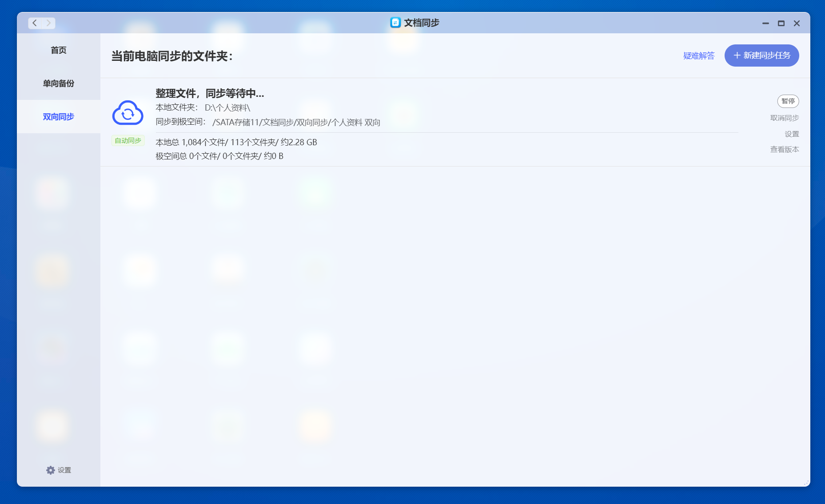
Task: Pause syncing with the 暂停 button
Action: (788, 101)
